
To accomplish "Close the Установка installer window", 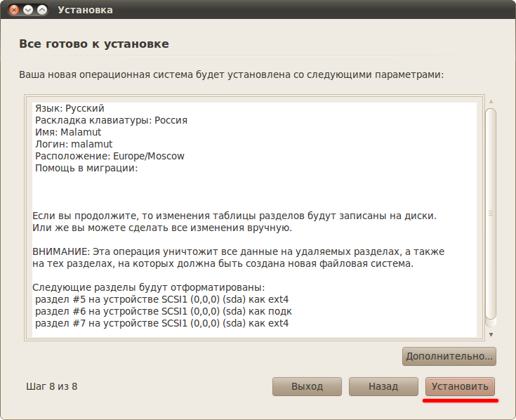I will [14, 10].
